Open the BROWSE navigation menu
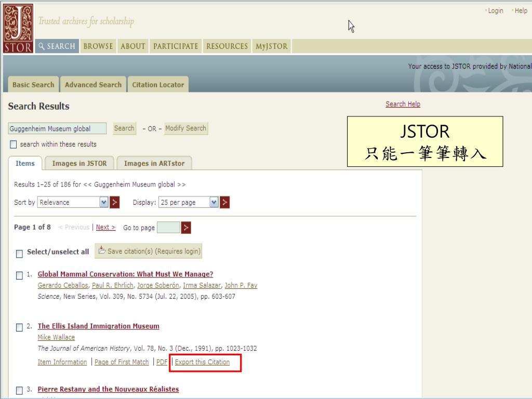532x399 pixels. (x=98, y=46)
